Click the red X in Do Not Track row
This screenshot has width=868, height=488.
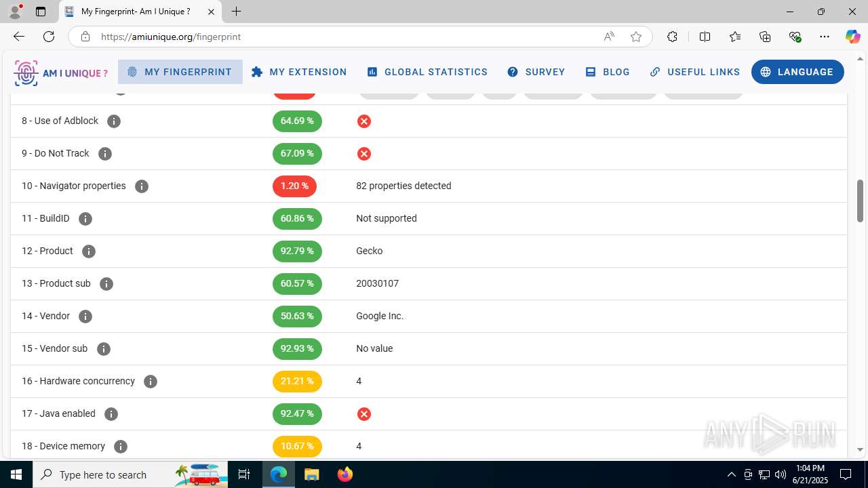coord(364,154)
